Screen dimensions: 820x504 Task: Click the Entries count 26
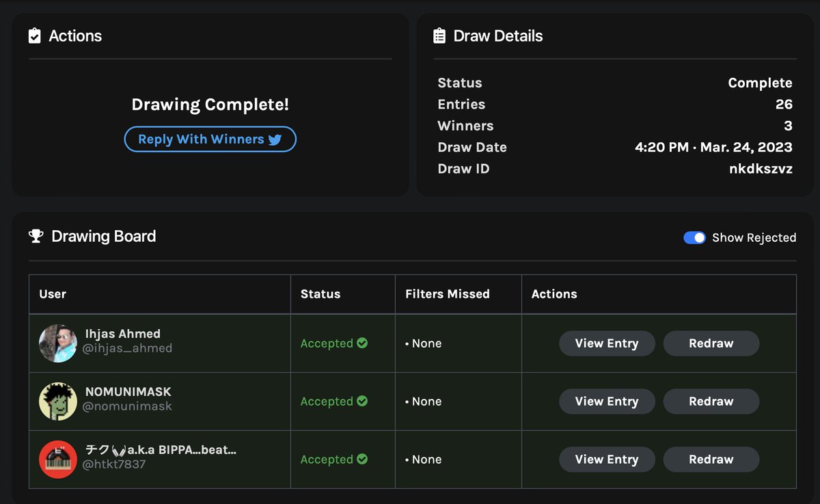(784, 104)
